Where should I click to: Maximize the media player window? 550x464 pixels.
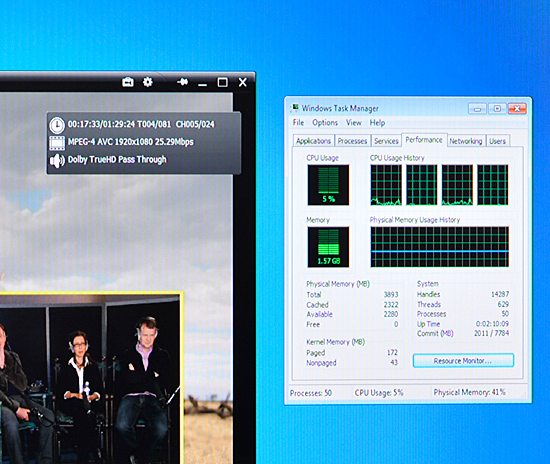(x=222, y=82)
